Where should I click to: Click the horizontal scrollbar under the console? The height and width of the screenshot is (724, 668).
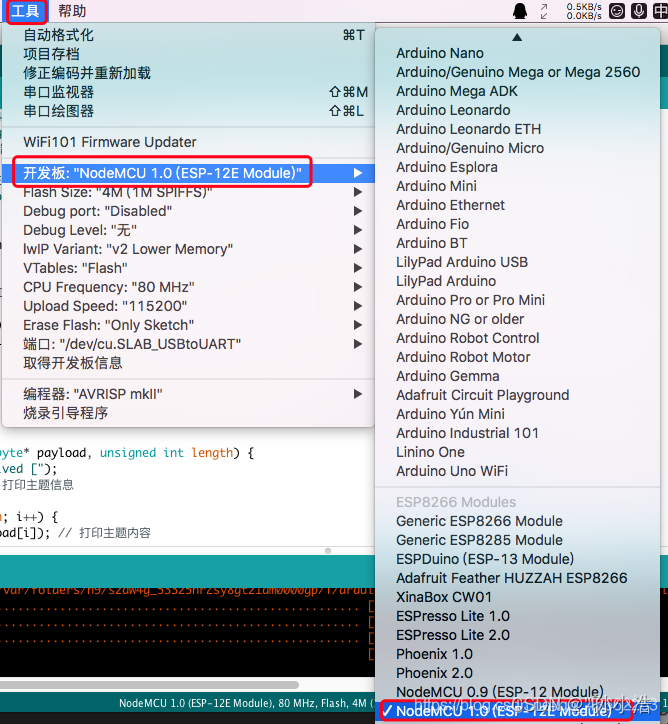tap(149, 684)
